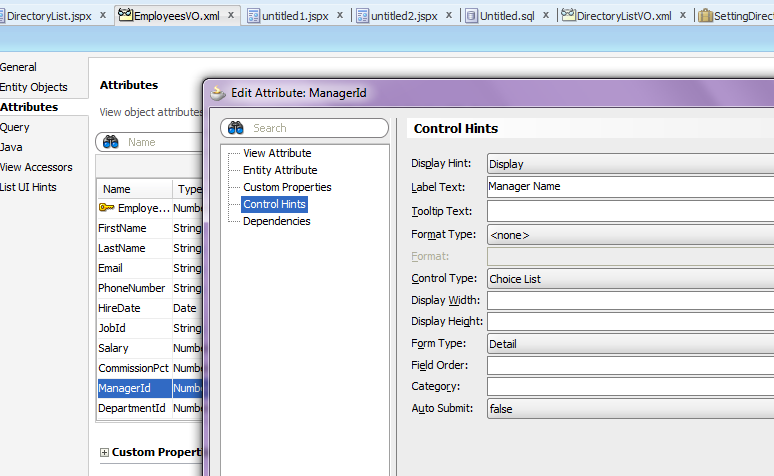Open the Auto Submit false dropdown
Screen dimensions: 774x476
click(630, 409)
